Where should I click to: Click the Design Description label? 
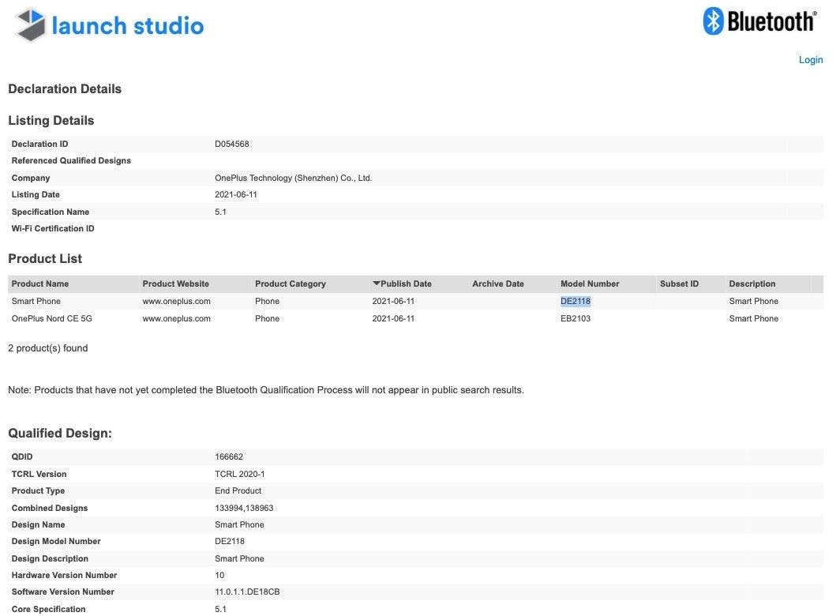click(50, 558)
